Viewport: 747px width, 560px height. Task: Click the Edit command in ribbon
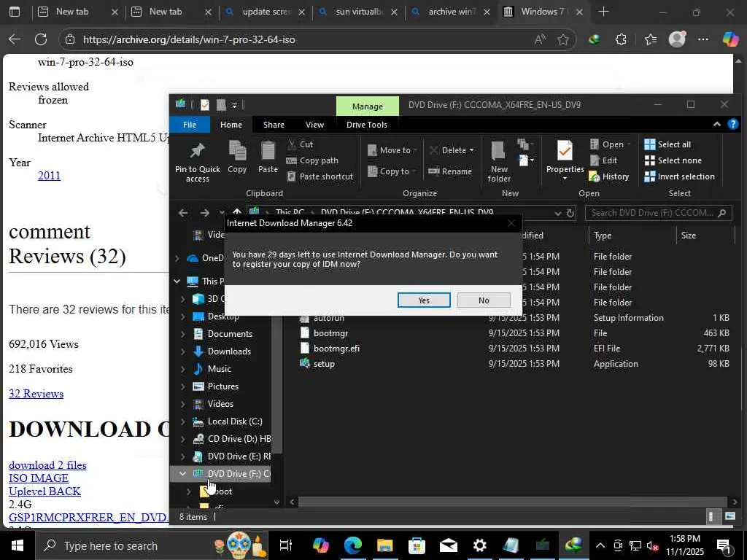point(603,160)
